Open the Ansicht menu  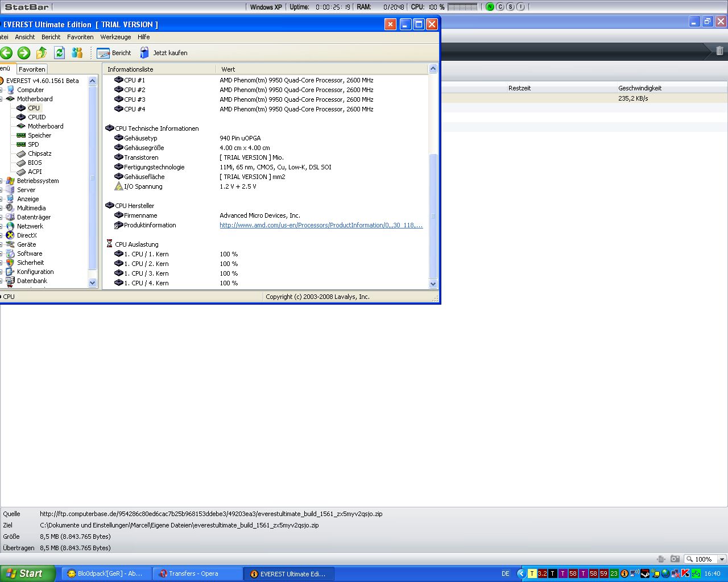(25, 37)
